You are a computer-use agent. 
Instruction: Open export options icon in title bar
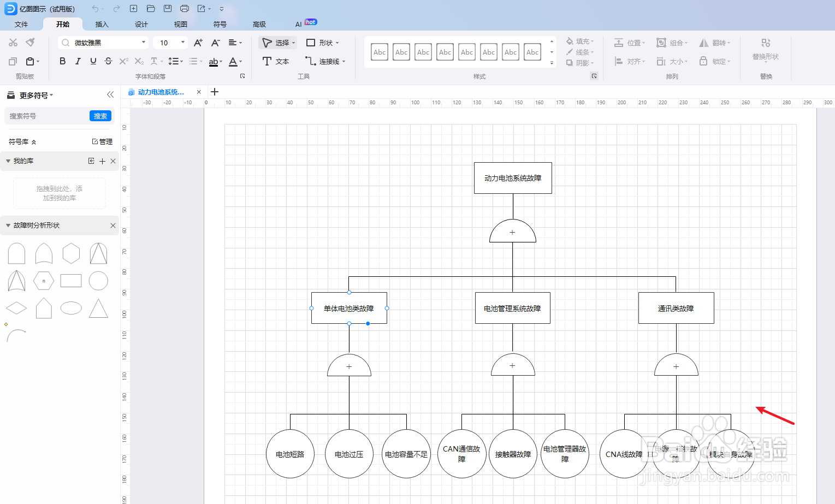click(202, 9)
